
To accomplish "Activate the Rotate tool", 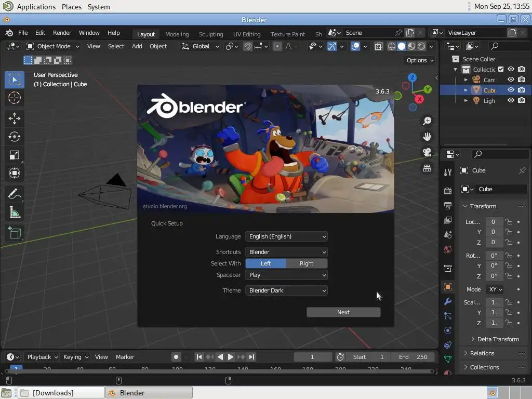I will [14, 137].
